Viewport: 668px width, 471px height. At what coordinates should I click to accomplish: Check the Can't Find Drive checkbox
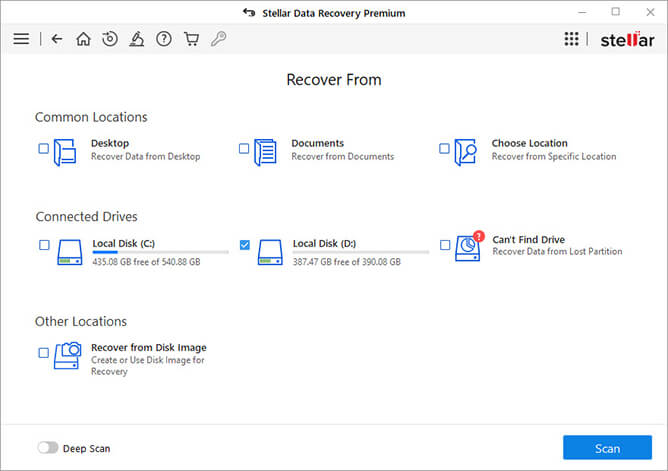click(x=445, y=245)
